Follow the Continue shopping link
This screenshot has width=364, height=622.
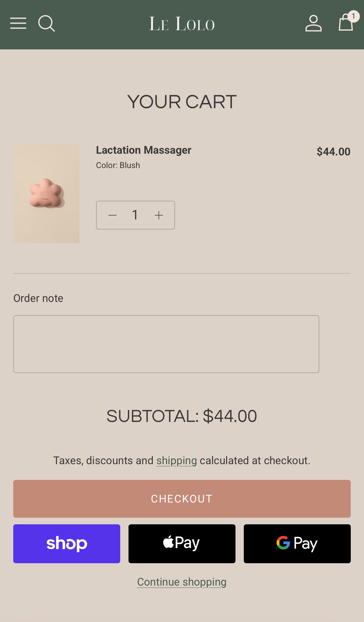(x=182, y=582)
